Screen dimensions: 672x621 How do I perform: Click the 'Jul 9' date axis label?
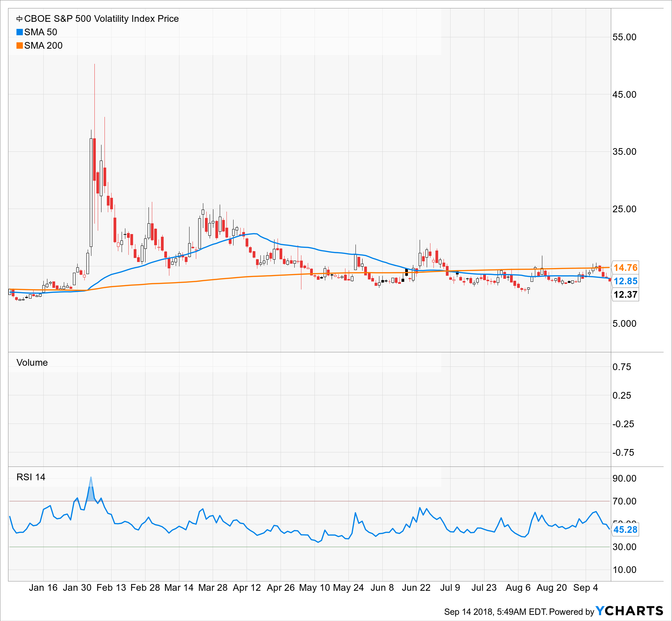pyautogui.click(x=450, y=588)
